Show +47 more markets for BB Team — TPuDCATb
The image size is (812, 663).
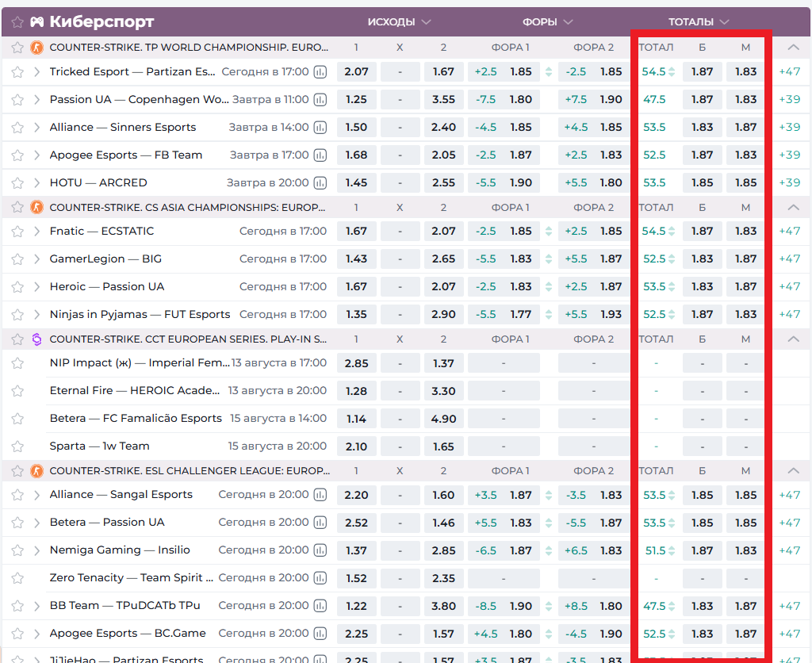790,606
